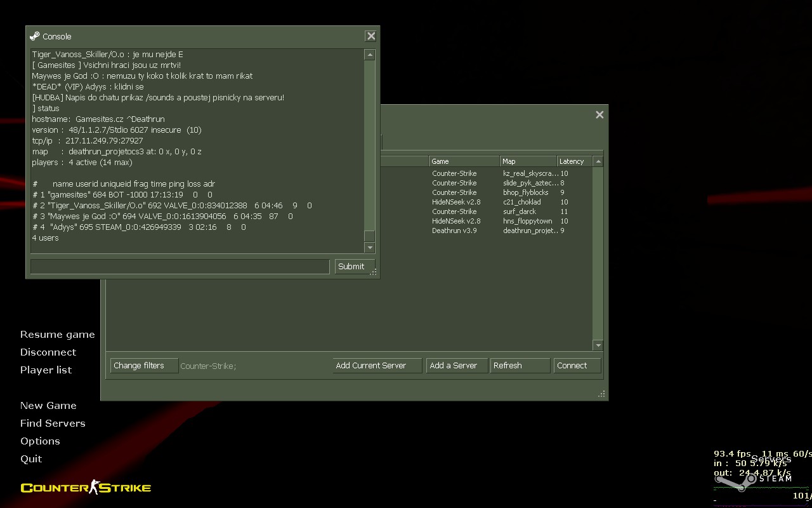This screenshot has height=508, width=812.
Task: Open Find Servers from the main menu
Action: (52, 424)
